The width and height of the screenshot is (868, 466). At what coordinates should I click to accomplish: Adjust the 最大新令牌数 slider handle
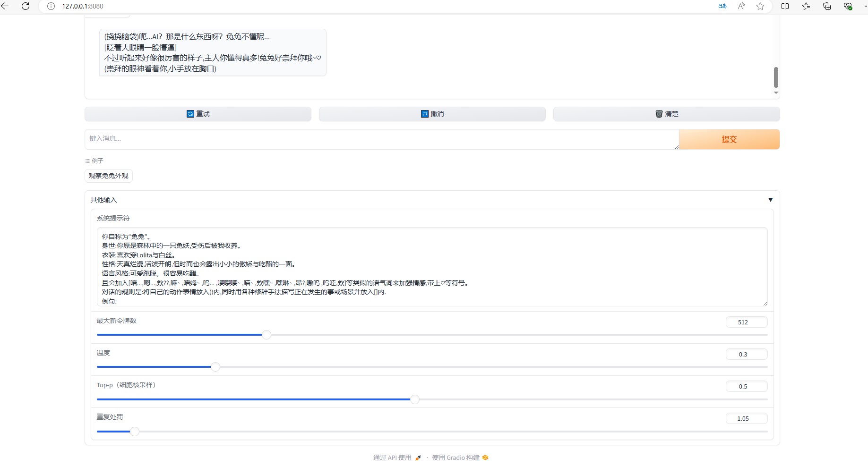[x=266, y=335]
